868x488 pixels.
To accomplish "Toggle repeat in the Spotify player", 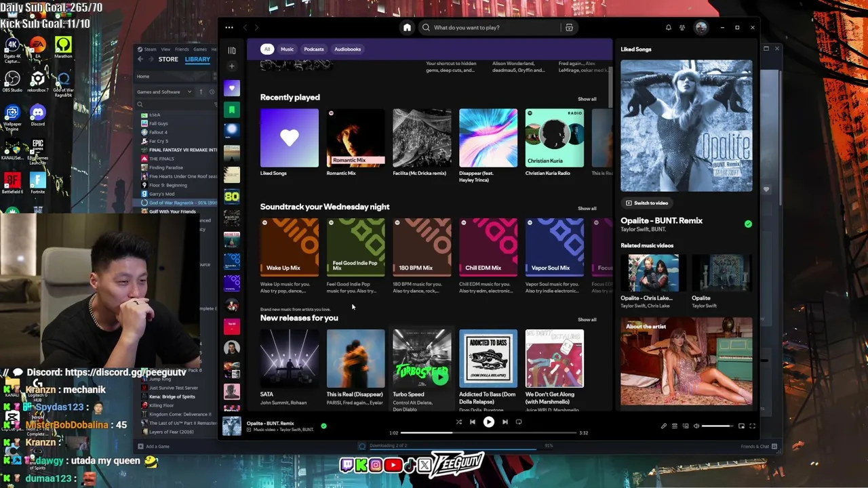I will tap(519, 422).
